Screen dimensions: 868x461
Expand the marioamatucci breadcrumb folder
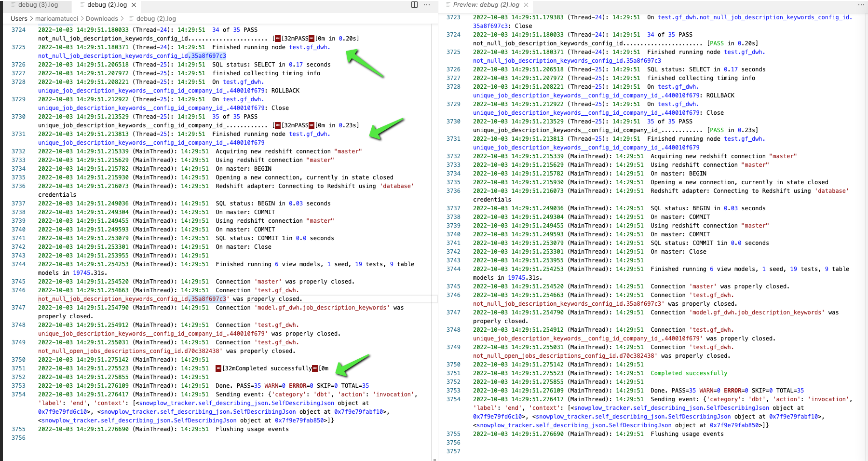56,19
